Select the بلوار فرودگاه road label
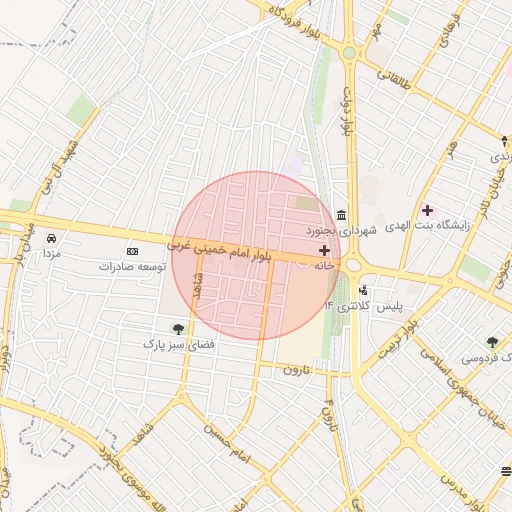 (294, 23)
